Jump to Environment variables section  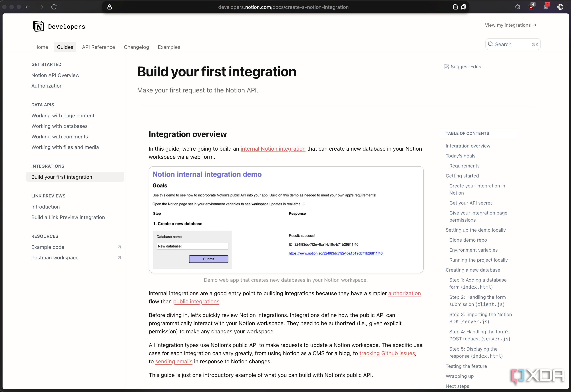[473, 250]
